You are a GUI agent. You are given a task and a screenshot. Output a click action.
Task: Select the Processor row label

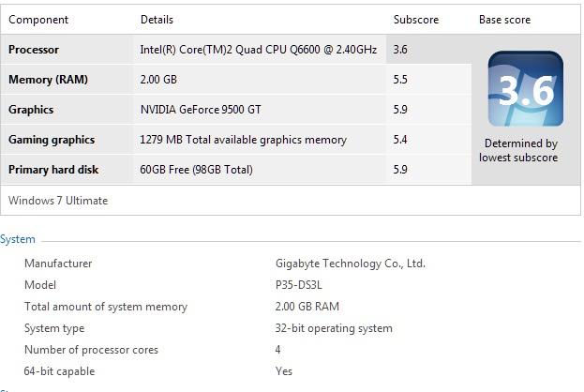[x=34, y=50]
